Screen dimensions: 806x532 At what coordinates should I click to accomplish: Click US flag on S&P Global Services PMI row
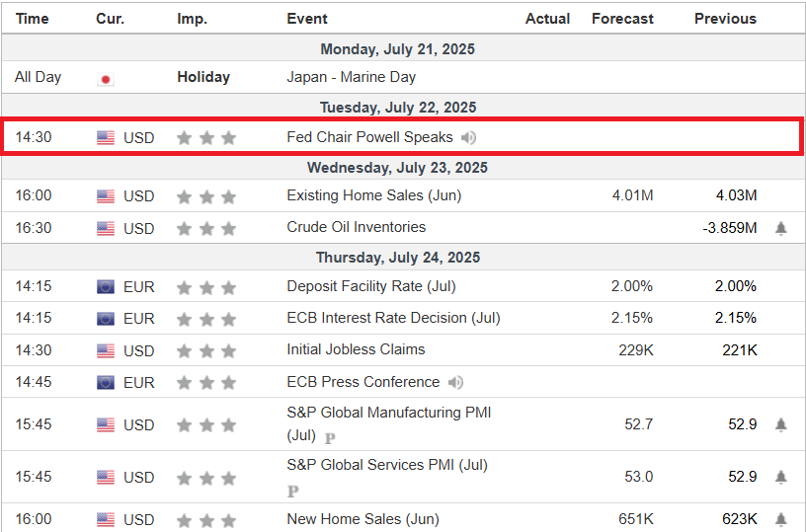106,477
